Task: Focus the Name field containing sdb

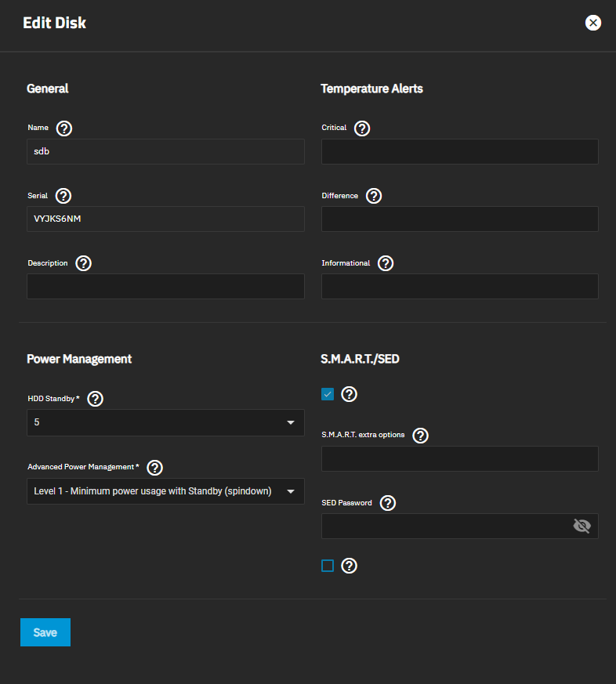Action: coord(166,151)
